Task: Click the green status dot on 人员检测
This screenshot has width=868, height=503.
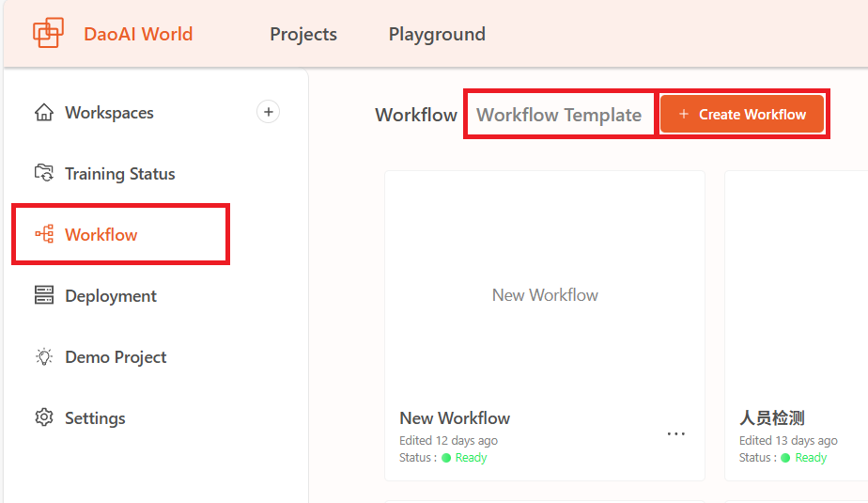Action: click(785, 458)
